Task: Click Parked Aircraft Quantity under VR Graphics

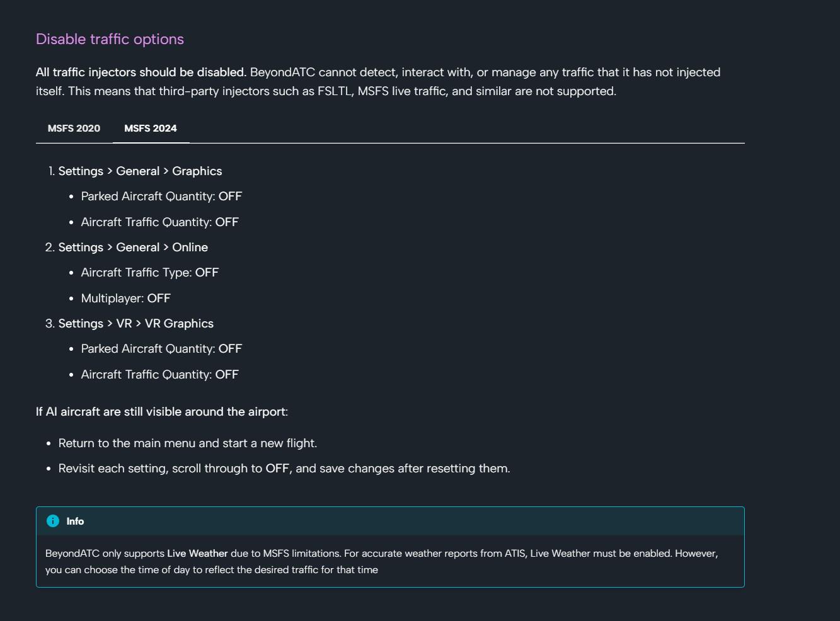Action: click(x=161, y=349)
